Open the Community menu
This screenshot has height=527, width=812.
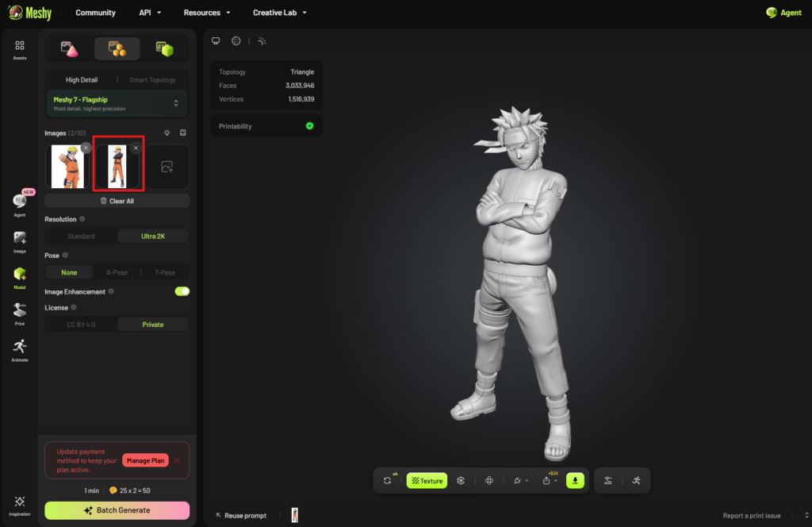point(95,13)
